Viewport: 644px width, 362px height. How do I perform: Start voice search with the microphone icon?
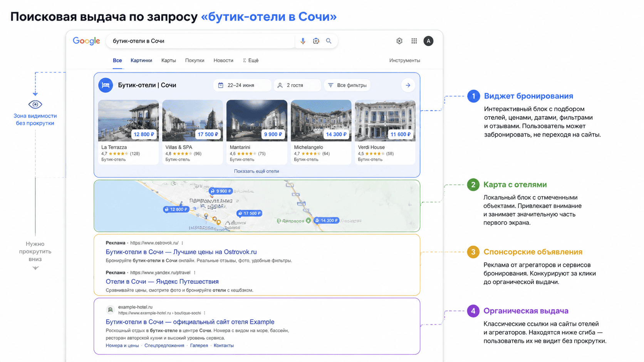tap(303, 41)
